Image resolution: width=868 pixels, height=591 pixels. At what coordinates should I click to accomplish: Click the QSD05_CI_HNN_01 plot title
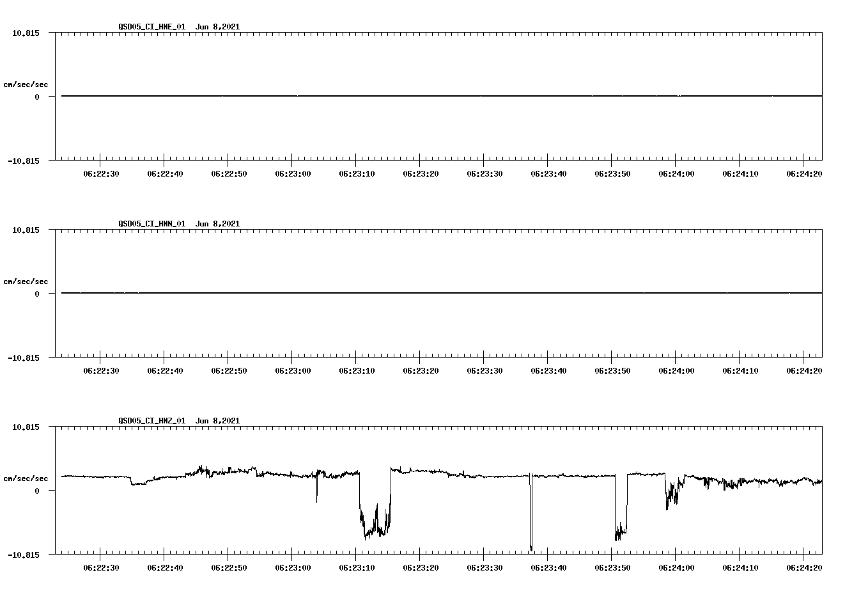tap(179, 224)
